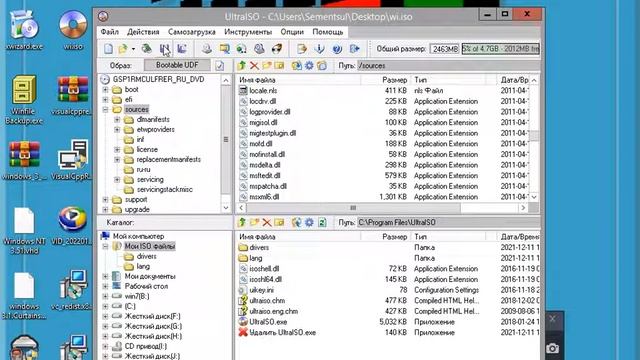Screen dimensions: 640x360
Task: Click the Burn CD/DVD image icon
Action: [x=277, y=49]
